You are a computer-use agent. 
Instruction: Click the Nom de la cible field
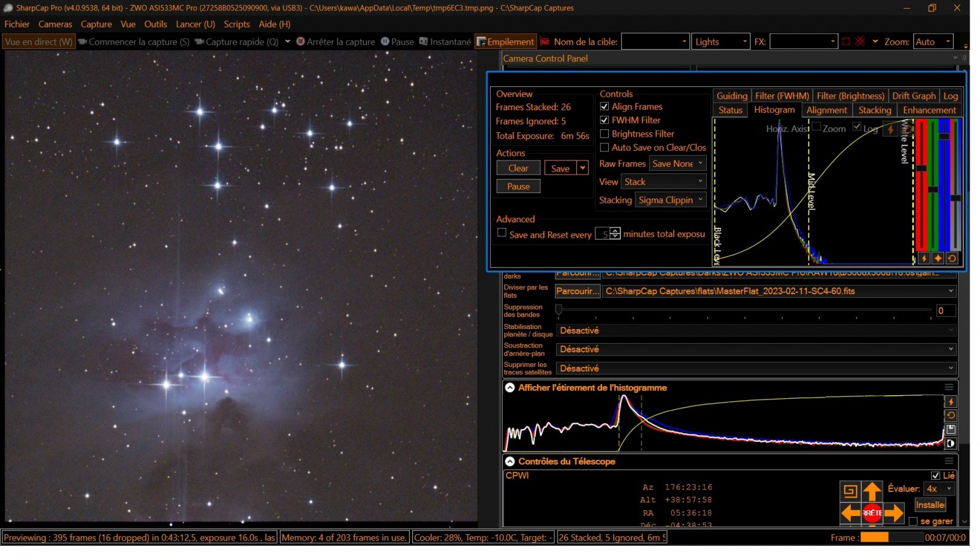point(655,42)
